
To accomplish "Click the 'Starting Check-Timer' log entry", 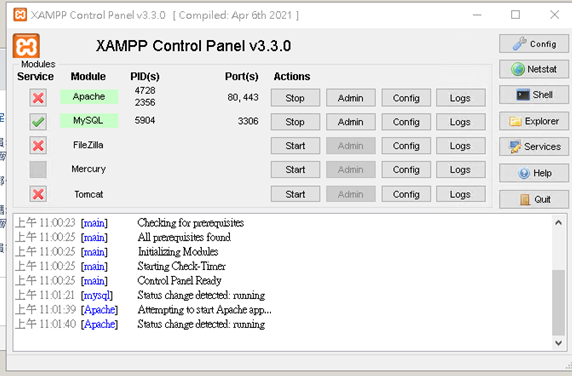I will [x=181, y=266].
